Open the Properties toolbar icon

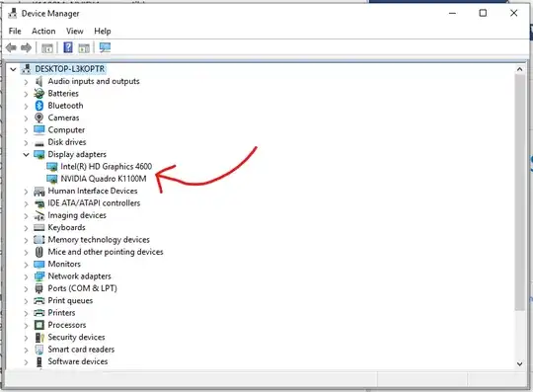click(47, 48)
